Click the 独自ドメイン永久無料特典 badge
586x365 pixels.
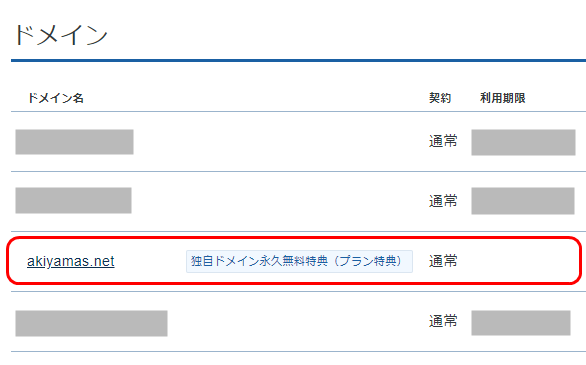point(299,261)
